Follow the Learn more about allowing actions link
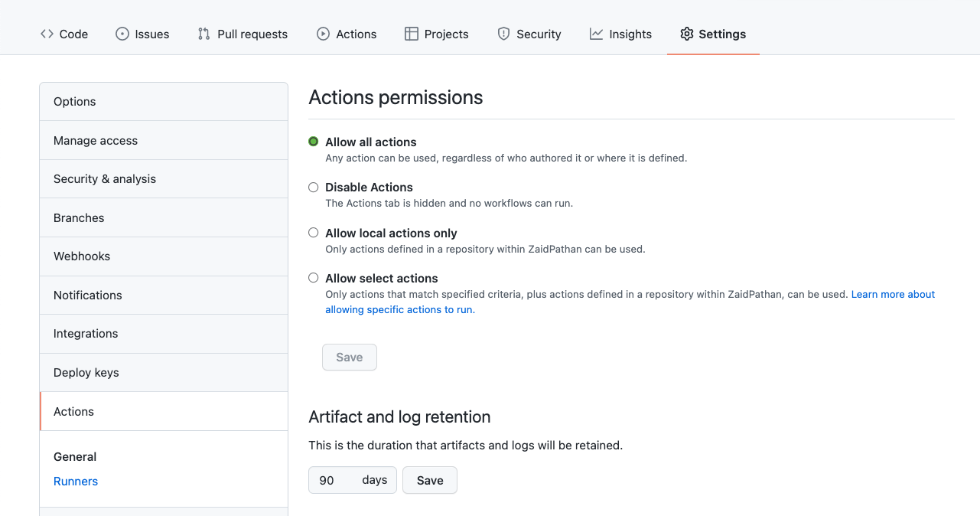 coord(893,294)
